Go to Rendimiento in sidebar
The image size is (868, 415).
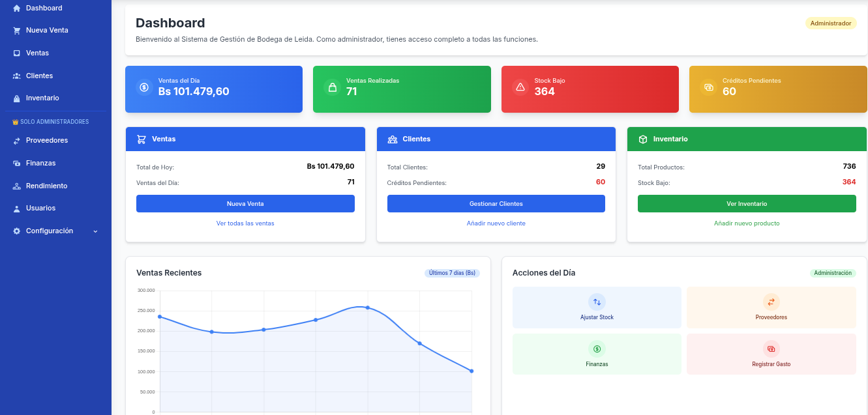coord(55,186)
